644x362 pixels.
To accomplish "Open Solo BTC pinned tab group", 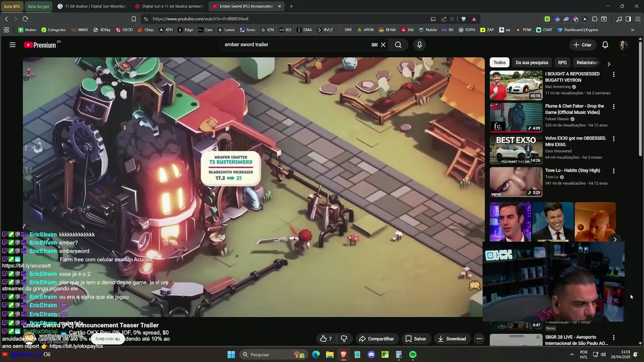I will (x=12, y=6).
